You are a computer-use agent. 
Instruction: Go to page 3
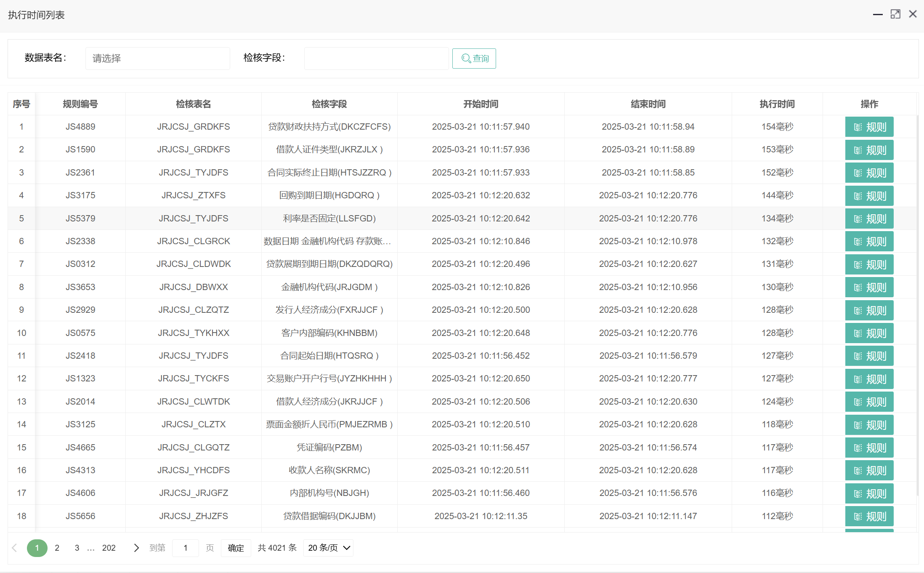[x=77, y=548]
